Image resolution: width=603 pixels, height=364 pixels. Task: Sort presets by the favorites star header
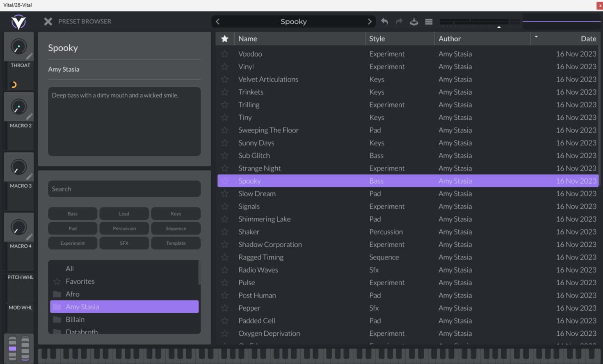(225, 39)
